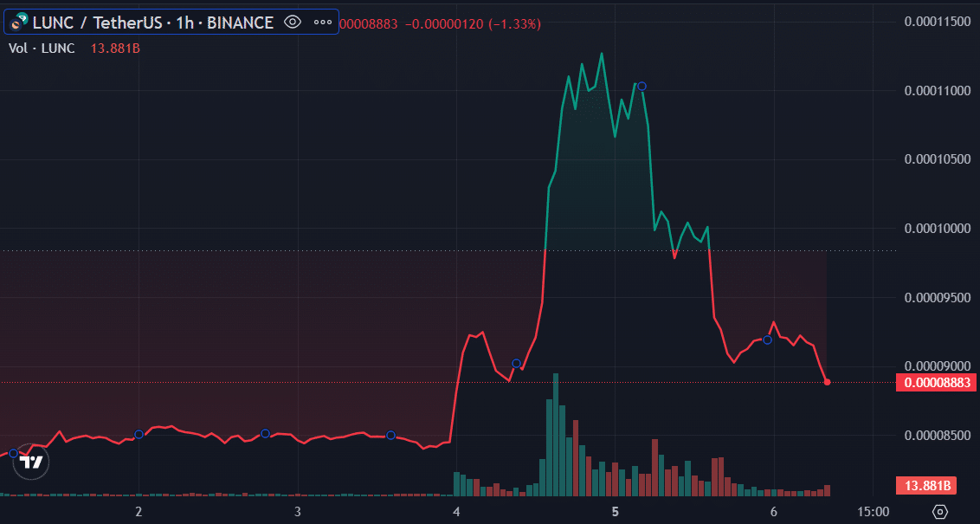Click the LUNC coin logo icon

pyautogui.click(x=19, y=23)
